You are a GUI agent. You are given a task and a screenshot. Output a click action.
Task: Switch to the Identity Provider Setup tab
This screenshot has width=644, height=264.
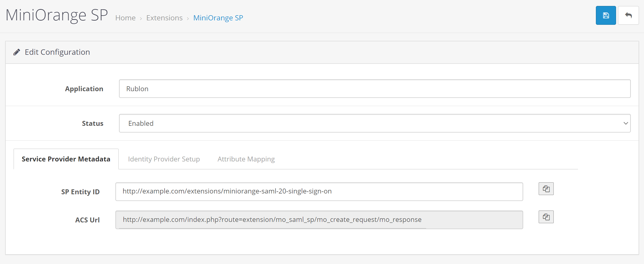[x=164, y=159]
